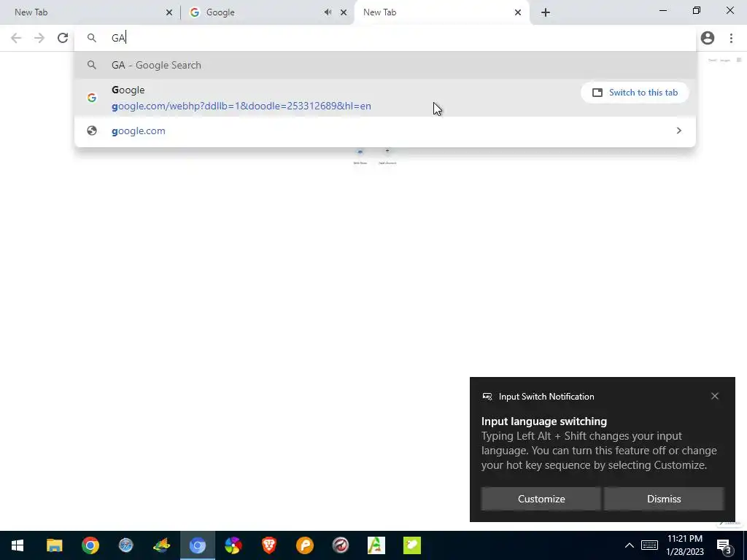Screen dimensions: 747x560
Task: Select the google.com suggestion row
Action: click(x=385, y=131)
